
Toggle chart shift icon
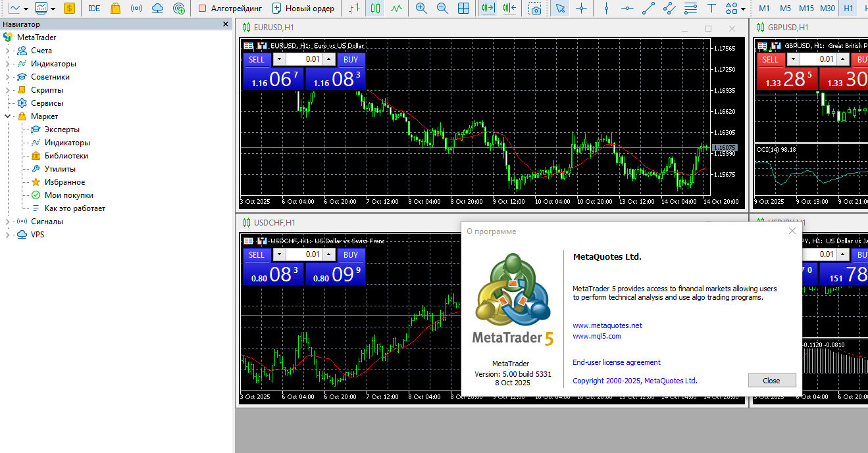tap(509, 9)
